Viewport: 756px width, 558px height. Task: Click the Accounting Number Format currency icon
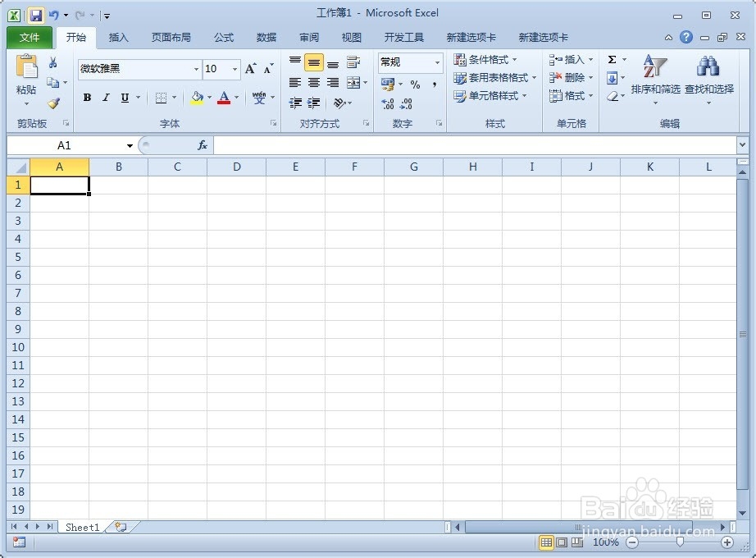click(388, 85)
